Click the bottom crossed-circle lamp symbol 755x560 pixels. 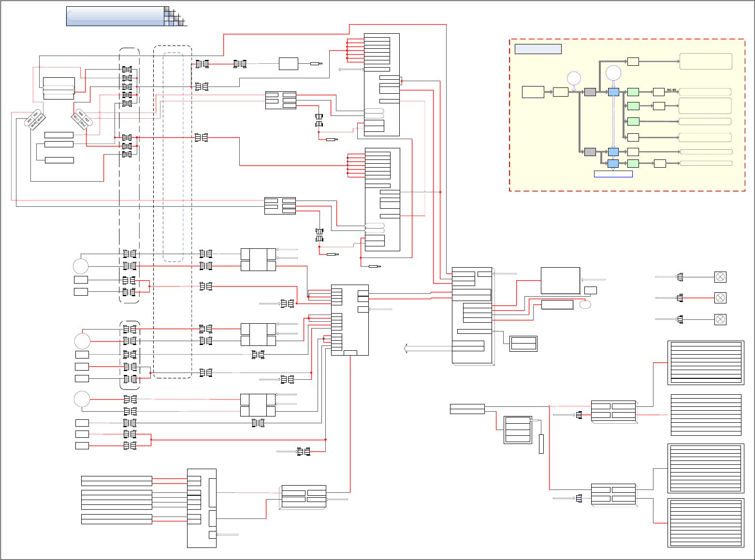[x=720, y=319]
